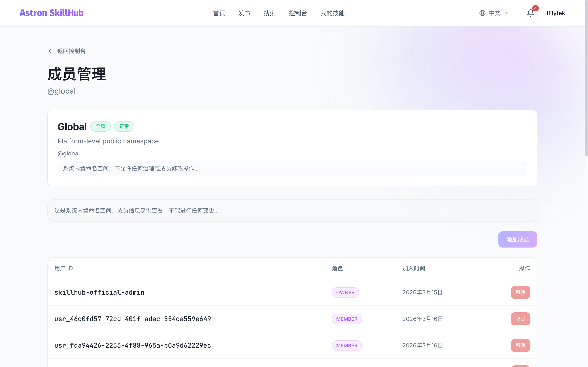Click the Astron SkillHub logo

51,13
